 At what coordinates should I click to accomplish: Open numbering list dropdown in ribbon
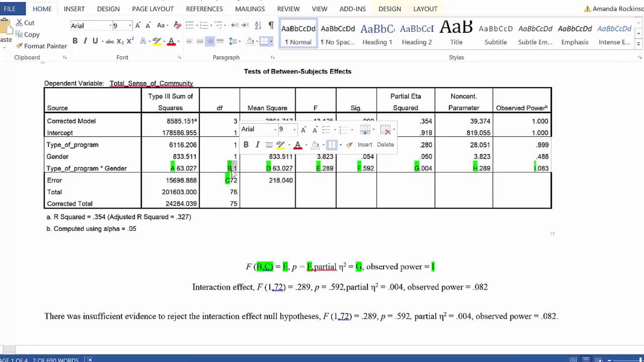(210, 25)
